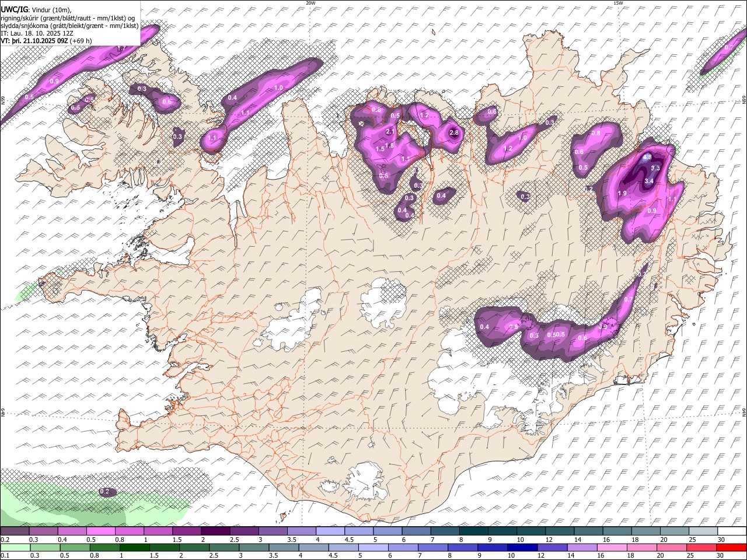Screen dimensions: 747x560
Task: Click the '3.3' precipitation value on the map
Action: click(x=655, y=168)
